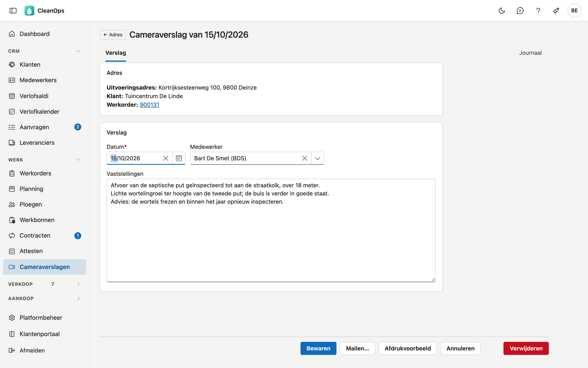This screenshot has height=368, width=588.
Task: Open the chat messages icon
Action: 520,10
